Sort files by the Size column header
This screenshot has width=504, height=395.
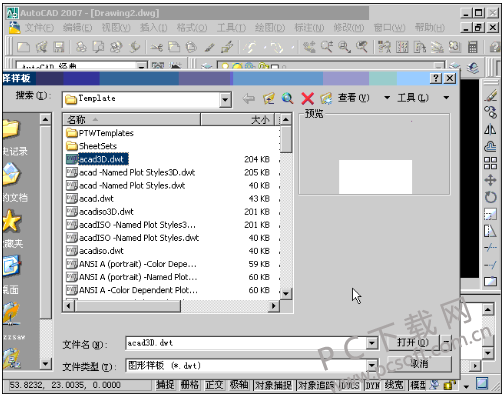[x=237, y=119]
